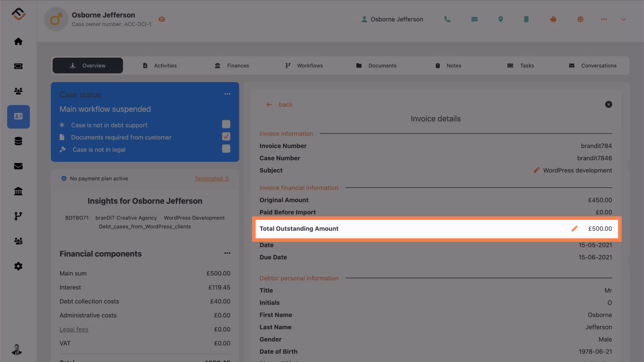The image size is (644, 362).
Task: Expand the header chevron dropdown
Action: pos(624,19)
